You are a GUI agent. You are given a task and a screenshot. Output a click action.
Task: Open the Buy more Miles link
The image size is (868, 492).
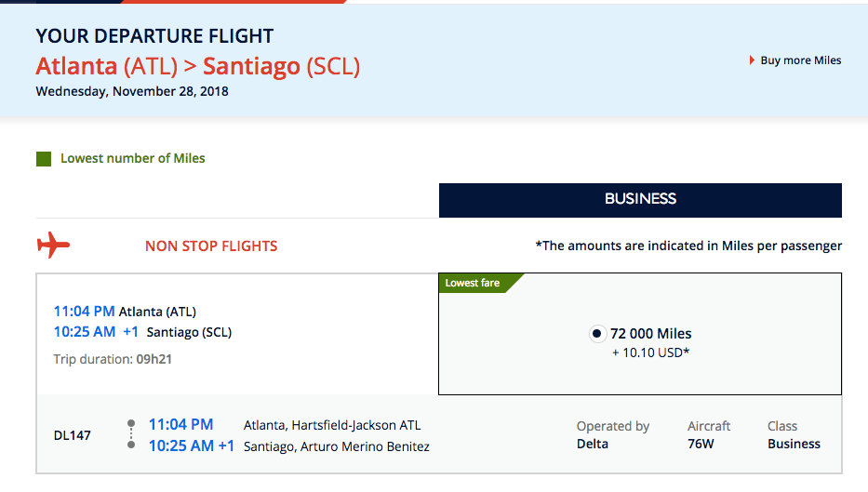pyautogui.click(x=800, y=60)
